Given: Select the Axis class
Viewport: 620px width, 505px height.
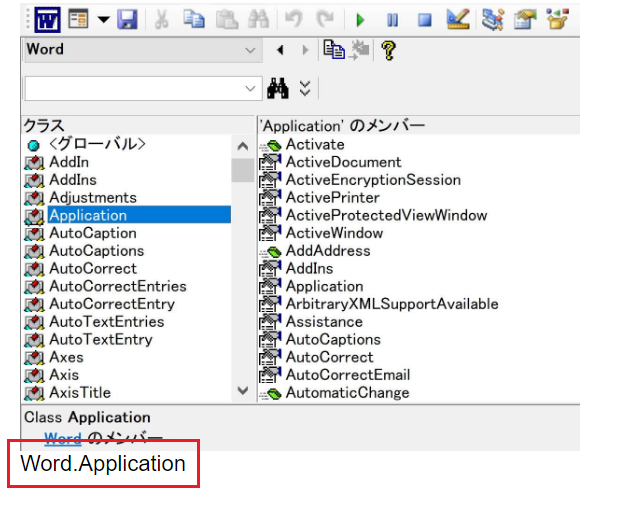Looking at the screenshot, I should tap(64, 375).
